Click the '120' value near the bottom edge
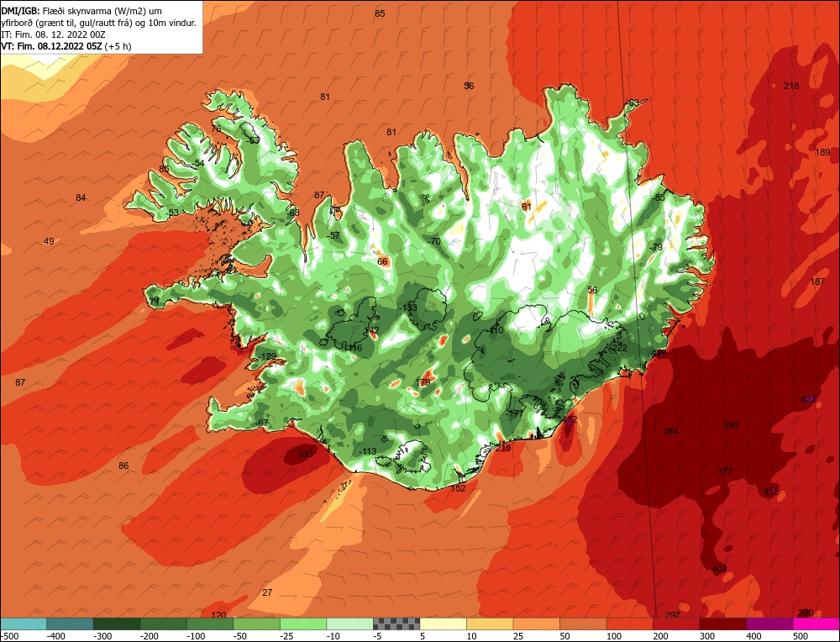The width and height of the screenshot is (840, 642). [x=218, y=615]
